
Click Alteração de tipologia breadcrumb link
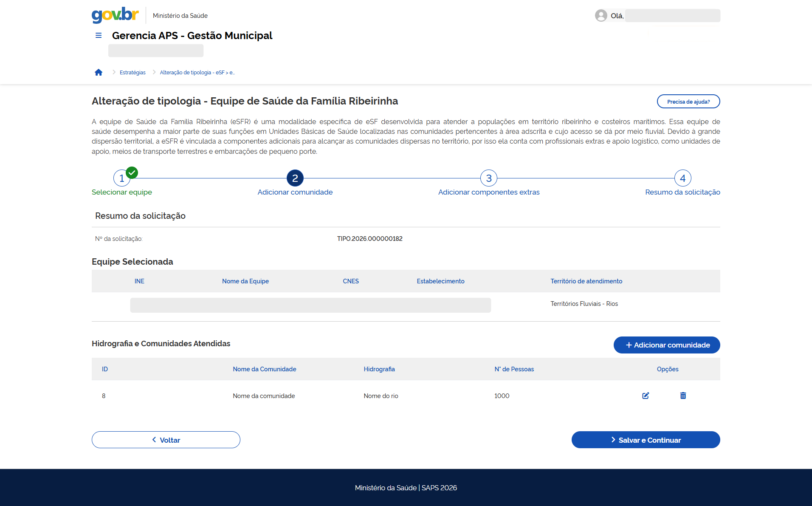click(197, 73)
